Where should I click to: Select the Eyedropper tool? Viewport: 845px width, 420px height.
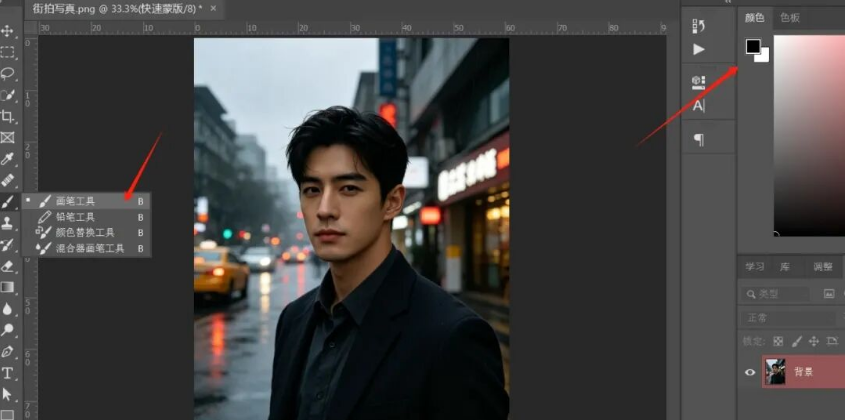7,159
